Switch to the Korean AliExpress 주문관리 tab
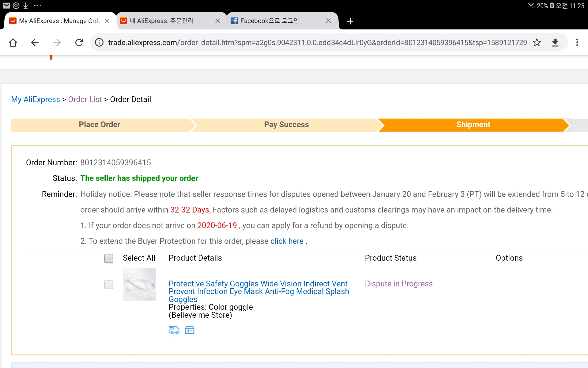The width and height of the screenshot is (588, 368). [165, 21]
